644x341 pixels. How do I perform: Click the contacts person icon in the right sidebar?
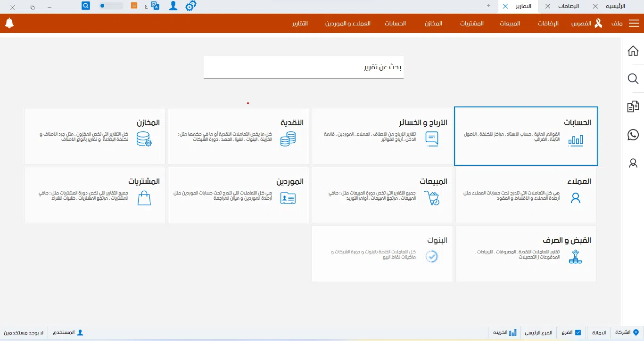click(633, 163)
